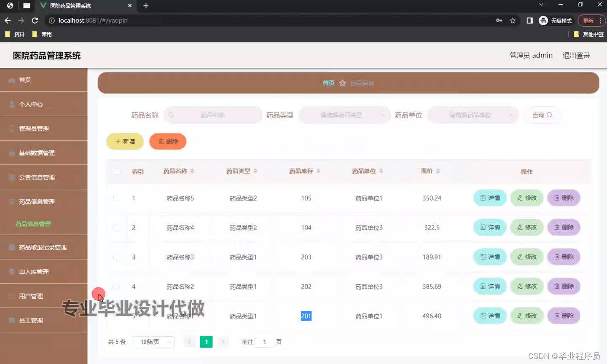Select the green 药品信息管理 submenu item

click(x=33, y=224)
